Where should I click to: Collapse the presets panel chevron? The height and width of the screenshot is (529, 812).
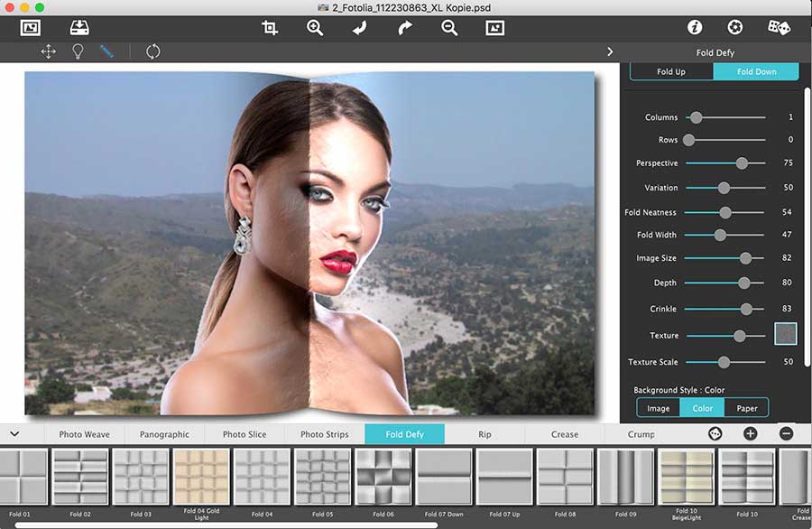[x=14, y=434]
